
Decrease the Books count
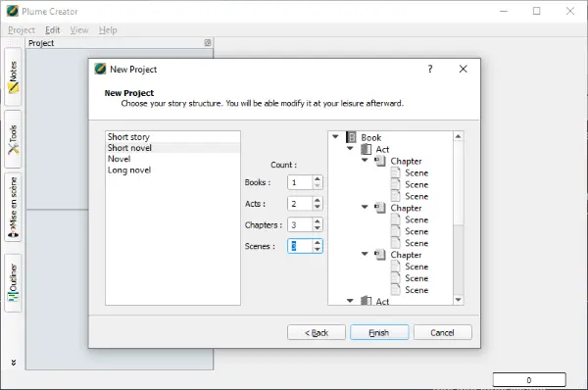tap(318, 185)
